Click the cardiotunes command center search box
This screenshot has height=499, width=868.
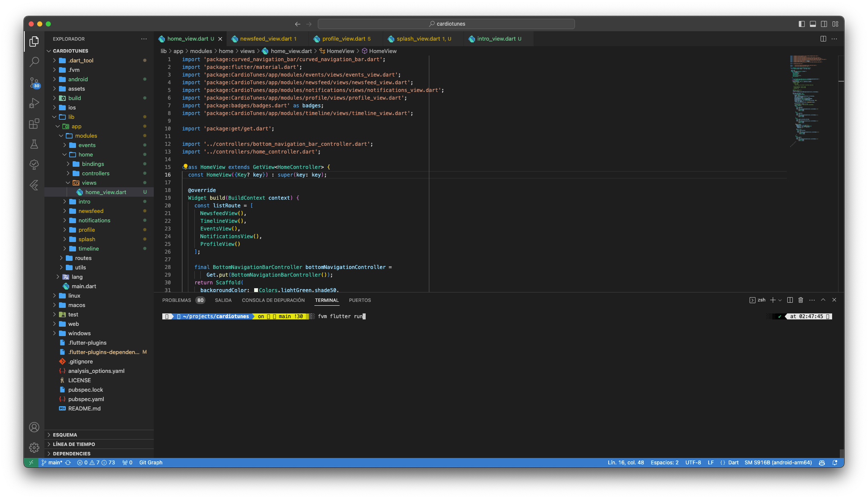pos(446,24)
